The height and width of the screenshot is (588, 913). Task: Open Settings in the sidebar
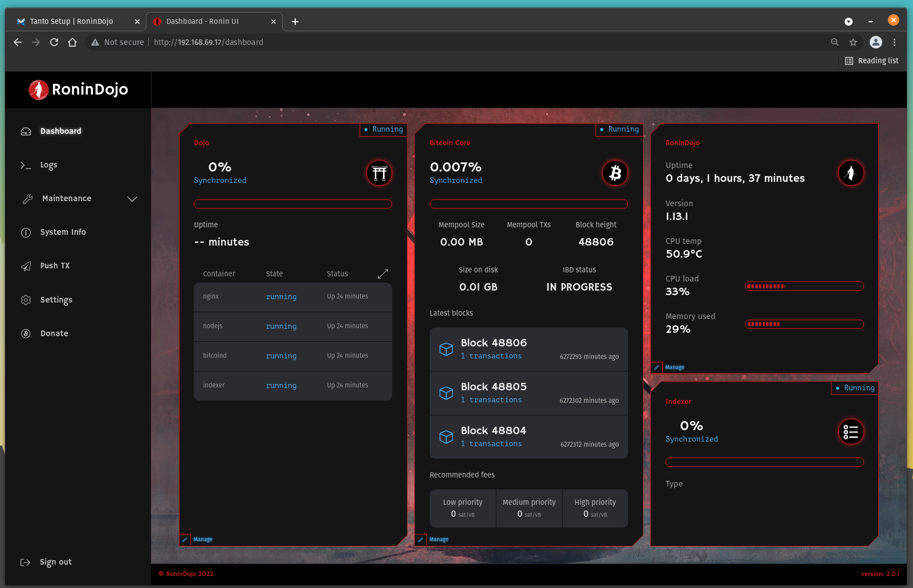click(56, 300)
